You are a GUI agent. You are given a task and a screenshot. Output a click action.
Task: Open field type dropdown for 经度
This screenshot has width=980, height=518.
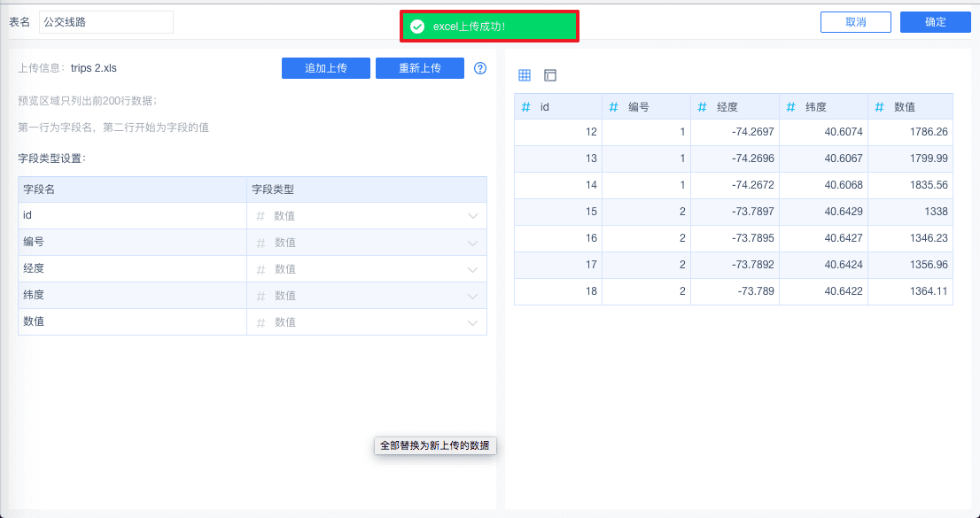[x=473, y=269]
